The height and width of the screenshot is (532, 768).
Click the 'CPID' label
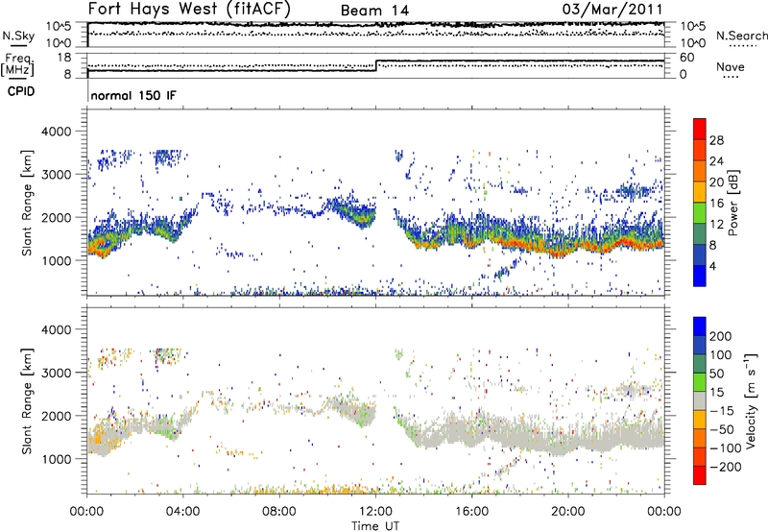click(x=21, y=91)
